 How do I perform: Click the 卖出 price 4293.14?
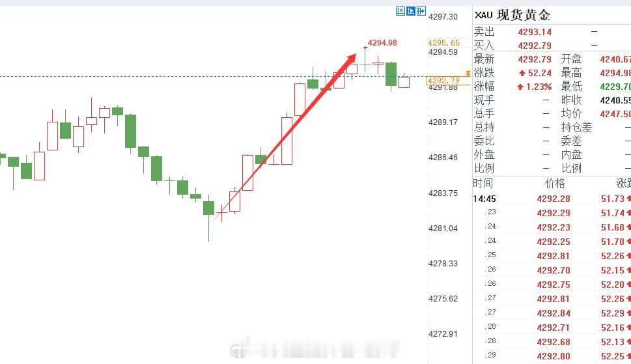click(535, 32)
